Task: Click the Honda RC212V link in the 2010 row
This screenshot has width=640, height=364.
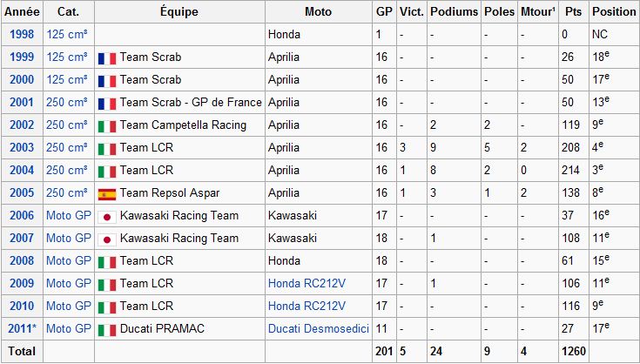Action: (x=307, y=306)
